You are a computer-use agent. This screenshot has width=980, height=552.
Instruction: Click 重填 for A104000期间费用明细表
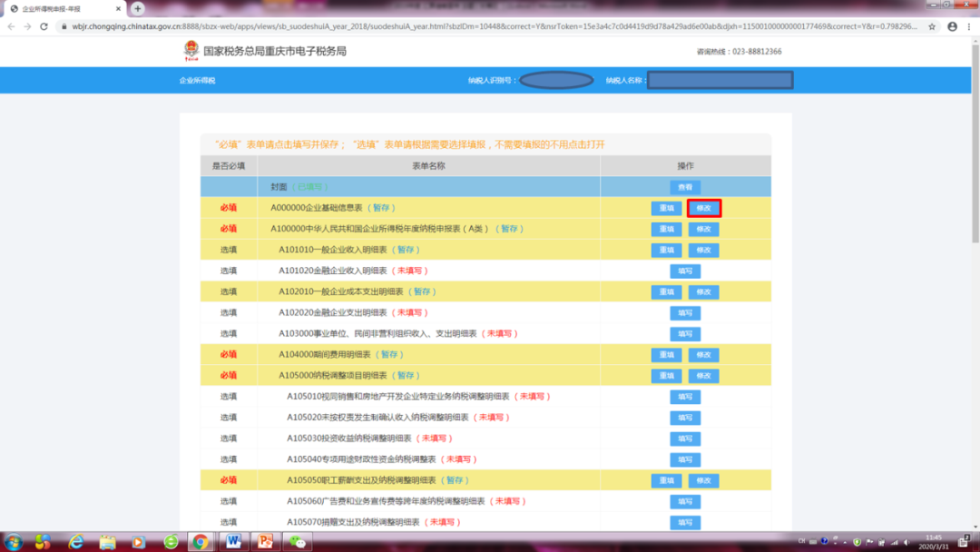pyautogui.click(x=666, y=354)
